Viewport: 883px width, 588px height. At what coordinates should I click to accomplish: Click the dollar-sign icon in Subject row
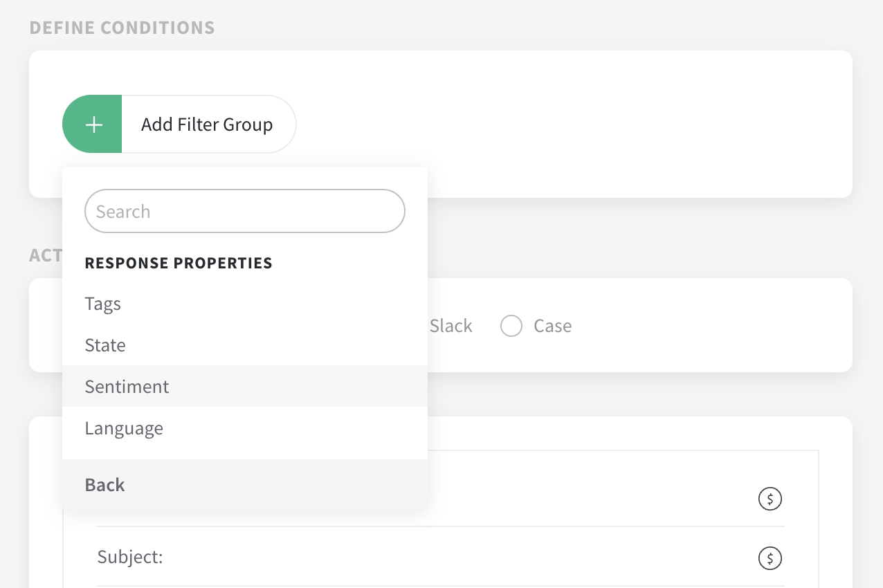click(770, 557)
